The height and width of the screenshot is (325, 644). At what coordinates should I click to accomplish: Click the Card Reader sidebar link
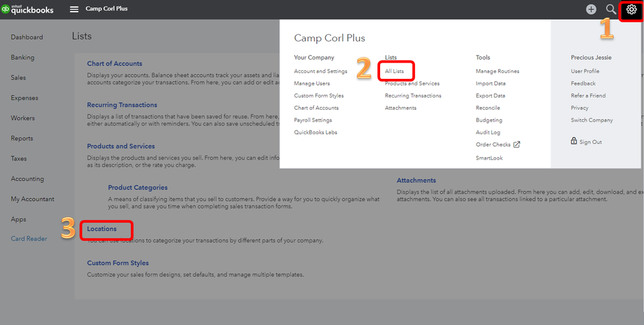click(x=29, y=238)
